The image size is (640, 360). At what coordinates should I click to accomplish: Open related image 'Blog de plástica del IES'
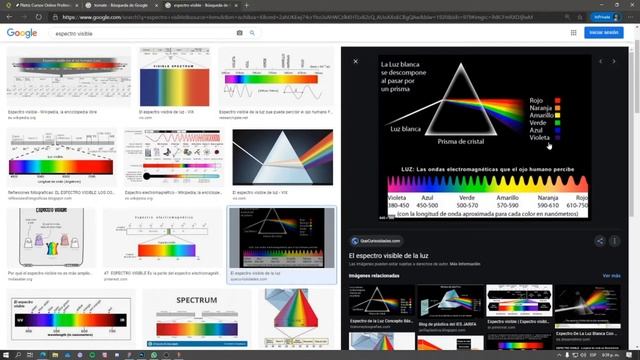click(450, 301)
